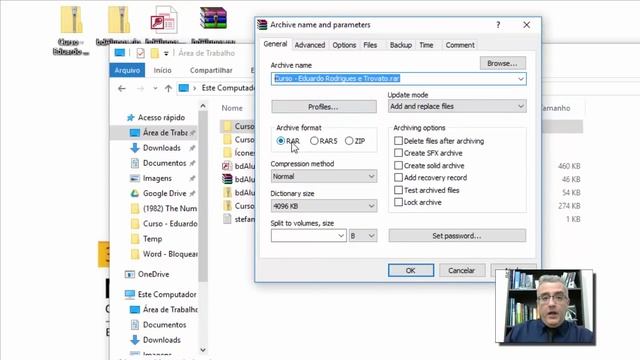This screenshot has width=640, height=360.
Task: Choose ZIP archive format
Action: pos(349,141)
